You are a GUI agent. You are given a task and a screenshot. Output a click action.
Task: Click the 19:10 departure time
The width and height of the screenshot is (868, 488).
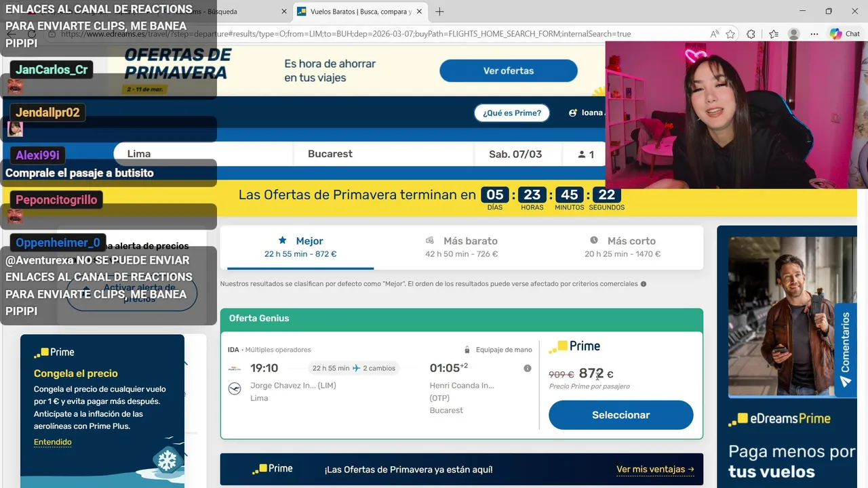click(x=264, y=368)
